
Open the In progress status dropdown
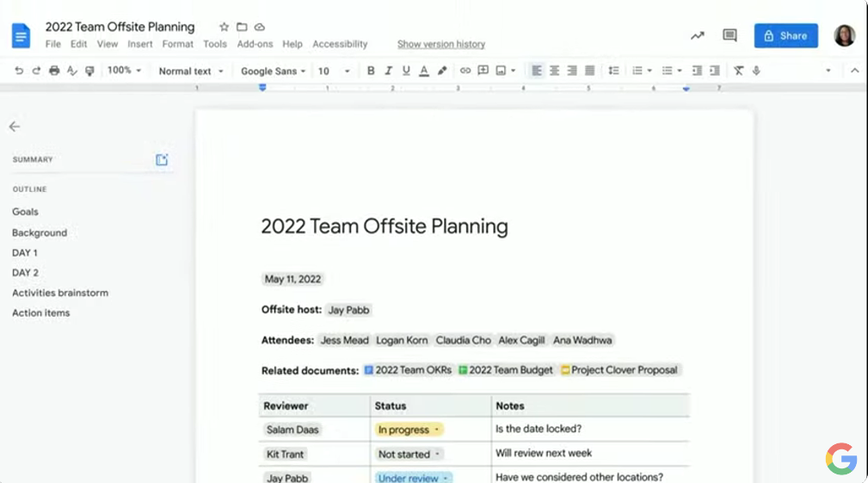(x=409, y=430)
